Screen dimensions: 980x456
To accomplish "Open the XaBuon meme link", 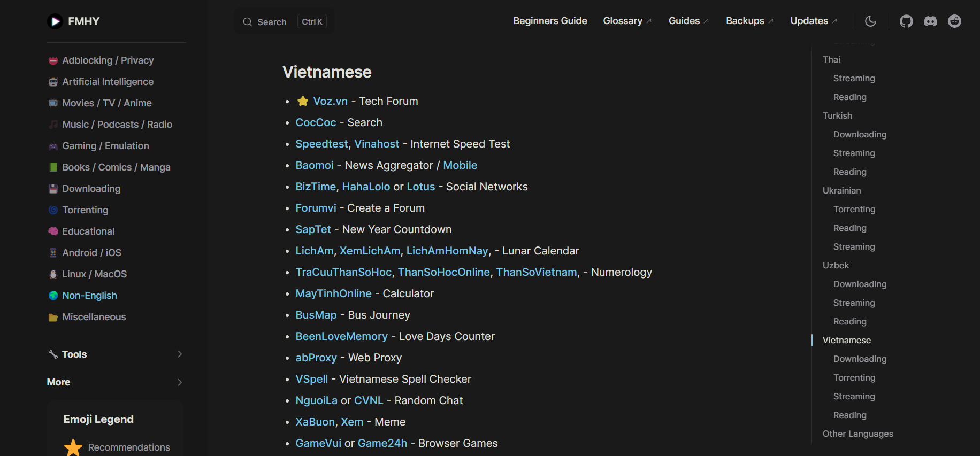I will (x=315, y=422).
